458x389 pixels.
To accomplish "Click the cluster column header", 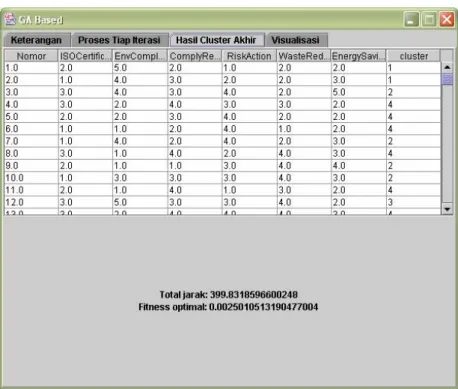I will (x=413, y=56).
